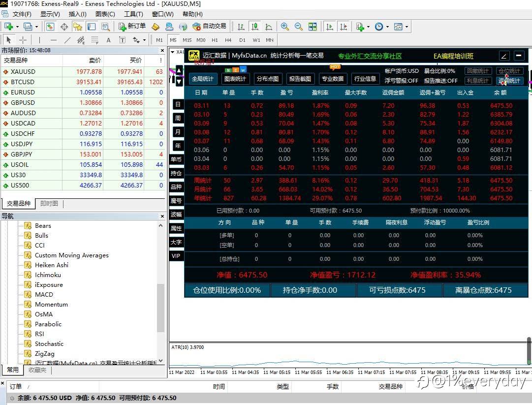Toggle chart shift from right edge

[x=344, y=27]
